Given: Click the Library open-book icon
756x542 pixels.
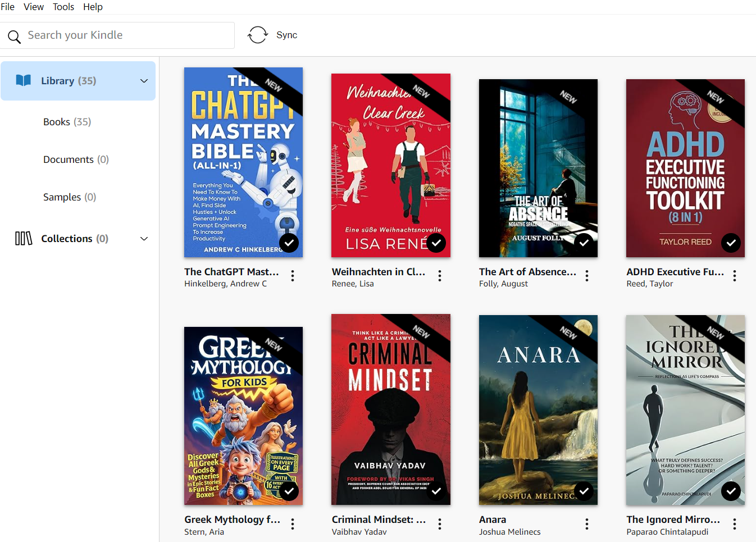Looking at the screenshot, I should point(24,80).
